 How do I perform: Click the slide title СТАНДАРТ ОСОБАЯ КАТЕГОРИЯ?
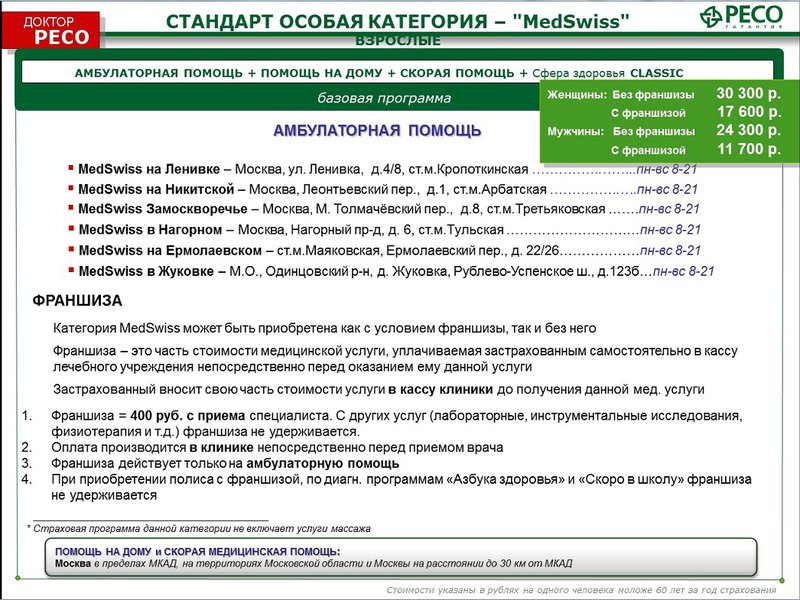click(397, 21)
